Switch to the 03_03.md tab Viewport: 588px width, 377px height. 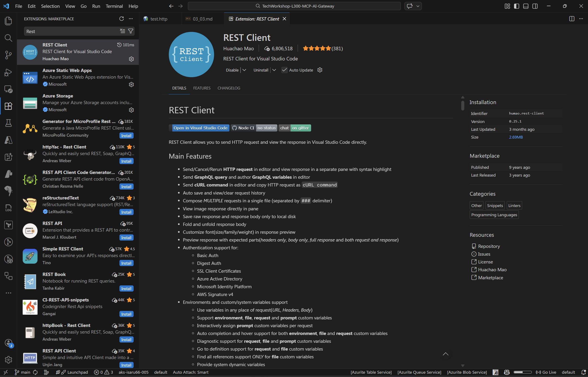coord(202,19)
